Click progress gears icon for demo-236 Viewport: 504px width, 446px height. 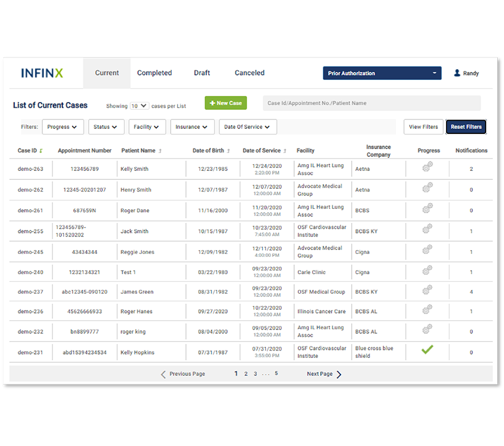427,309
